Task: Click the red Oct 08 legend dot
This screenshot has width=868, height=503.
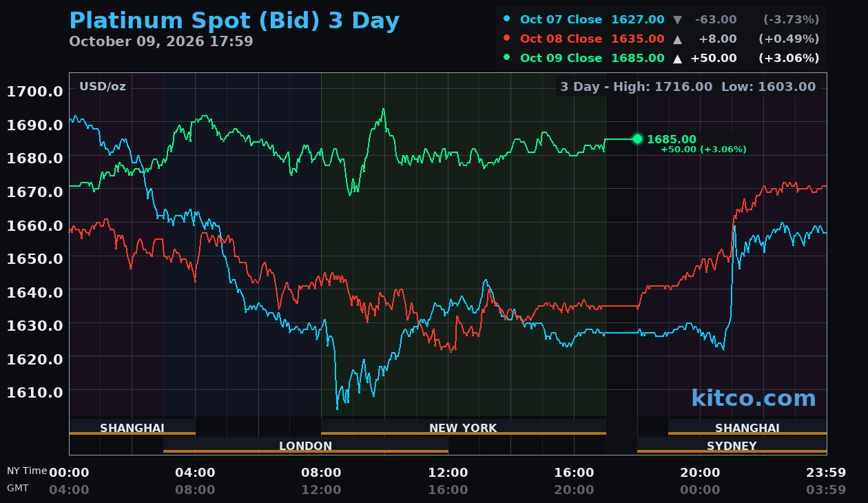Action: pyautogui.click(x=507, y=38)
